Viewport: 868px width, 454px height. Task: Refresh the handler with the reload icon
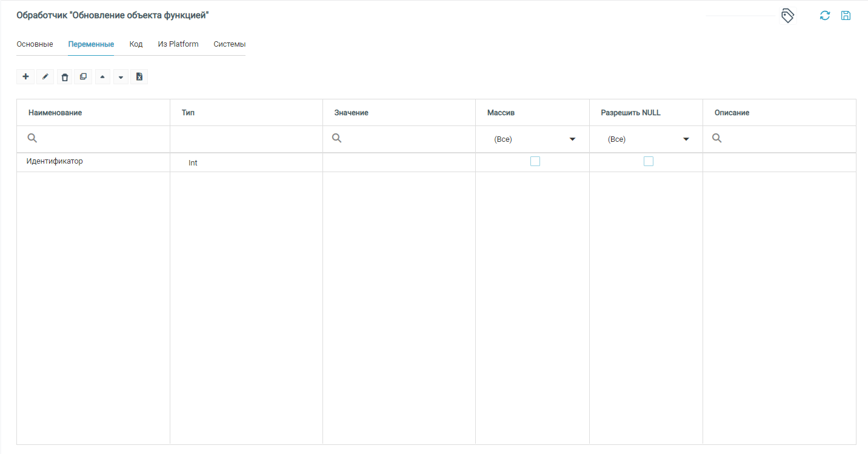[824, 16]
